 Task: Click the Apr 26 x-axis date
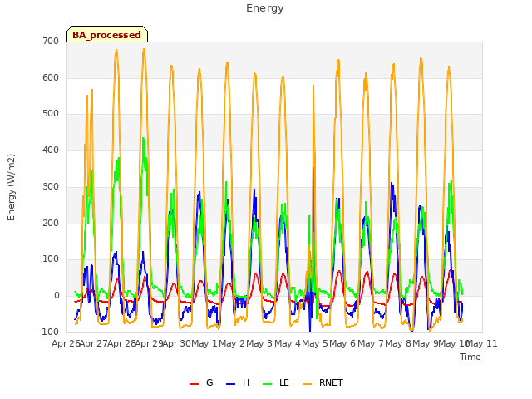click(66, 343)
